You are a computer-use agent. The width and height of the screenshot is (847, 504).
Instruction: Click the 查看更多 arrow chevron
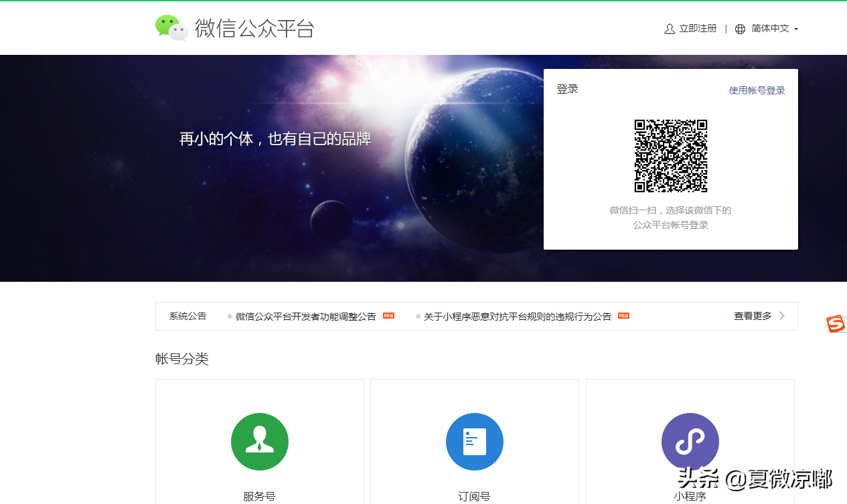click(782, 315)
